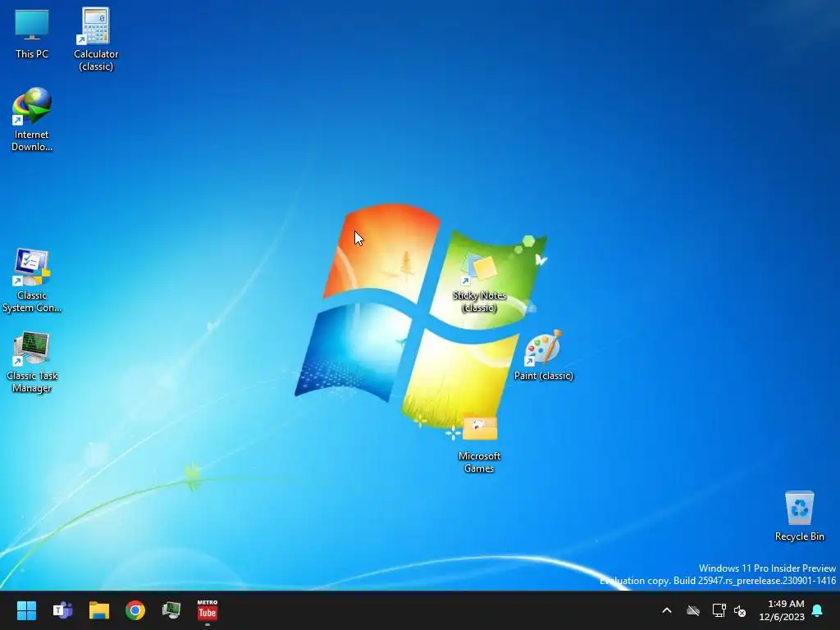Image resolution: width=840 pixels, height=630 pixels.
Task: Select the Microsoft Games folder
Action: pos(479,445)
